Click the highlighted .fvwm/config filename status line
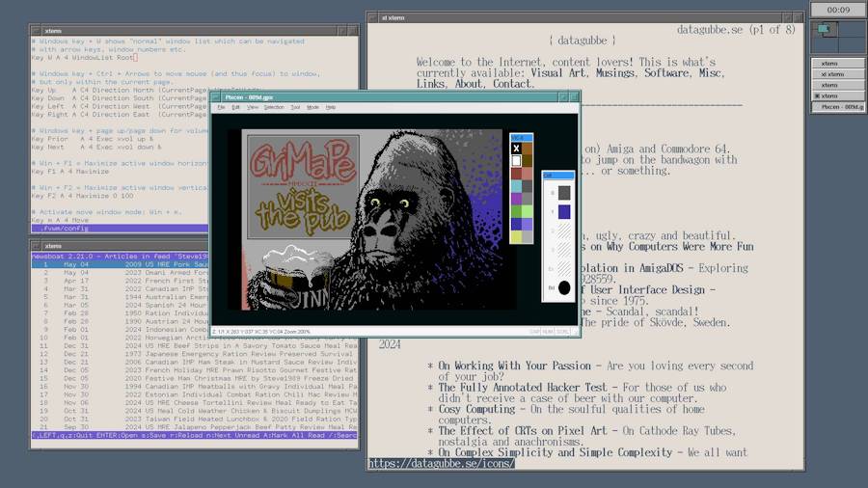The image size is (868, 488). click(x=120, y=228)
